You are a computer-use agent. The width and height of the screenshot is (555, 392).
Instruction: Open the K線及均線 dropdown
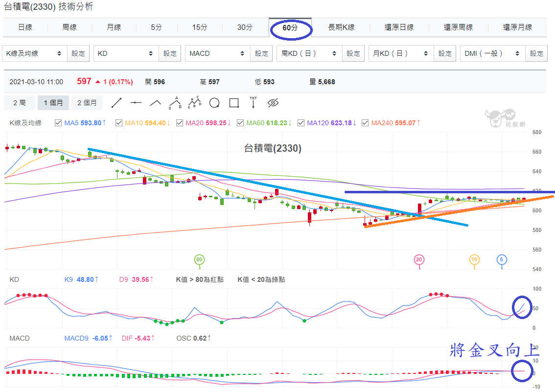point(34,53)
